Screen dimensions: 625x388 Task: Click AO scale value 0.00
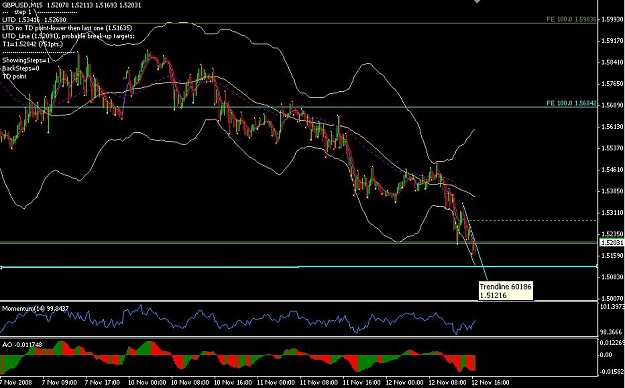point(607,355)
